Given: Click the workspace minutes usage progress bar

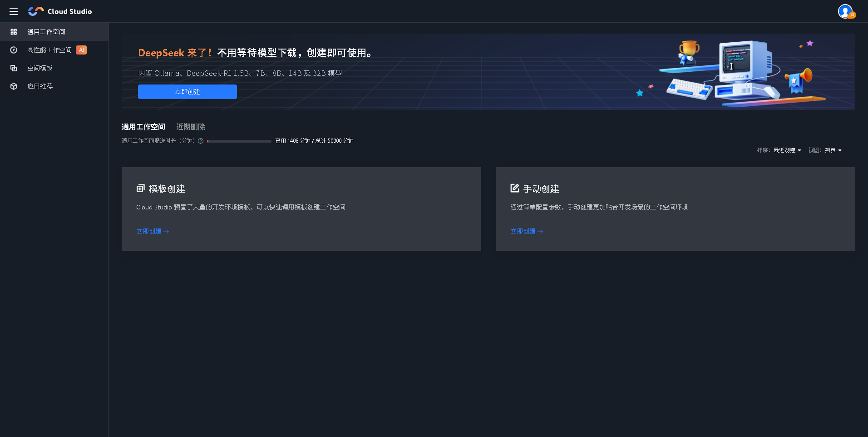Looking at the screenshot, I should 239,141.
